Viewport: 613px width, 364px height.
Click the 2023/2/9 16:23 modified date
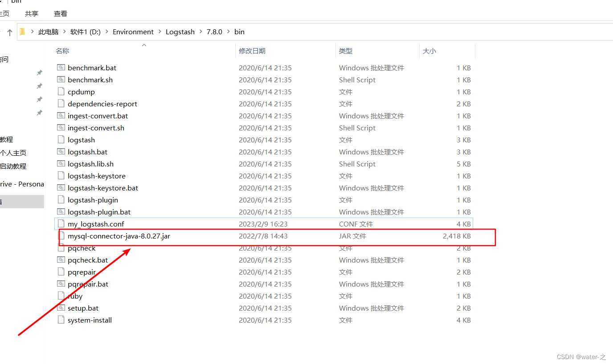click(x=263, y=224)
